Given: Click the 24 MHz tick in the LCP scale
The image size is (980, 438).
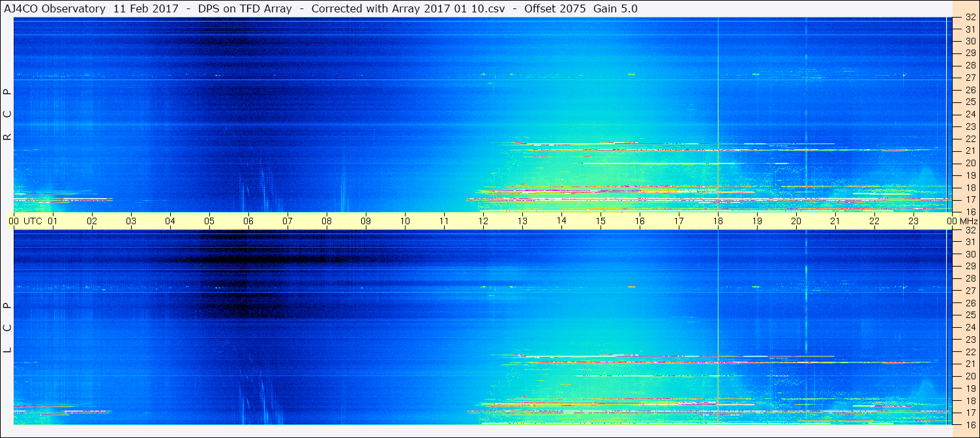Looking at the screenshot, I should click(970, 327).
